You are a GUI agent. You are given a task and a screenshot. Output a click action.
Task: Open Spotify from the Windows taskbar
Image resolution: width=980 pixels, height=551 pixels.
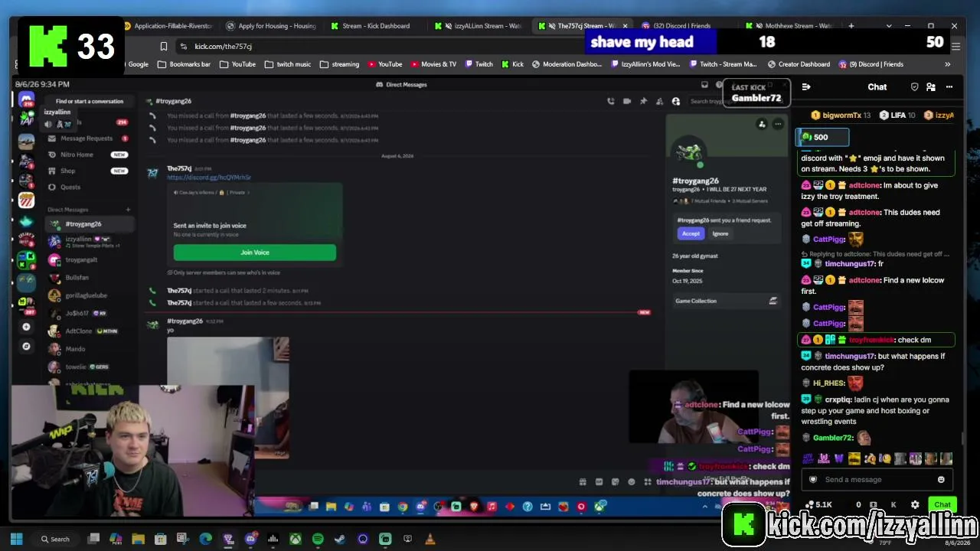(318, 540)
